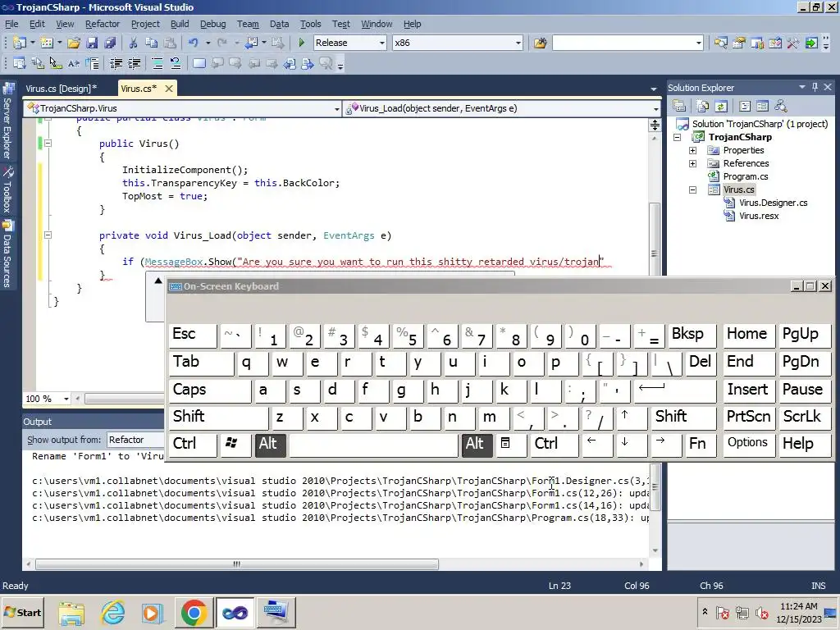Click Help key on On-Screen Keyboard
Image resolution: width=840 pixels, height=630 pixels.
pyautogui.click(x=806, y=445)
